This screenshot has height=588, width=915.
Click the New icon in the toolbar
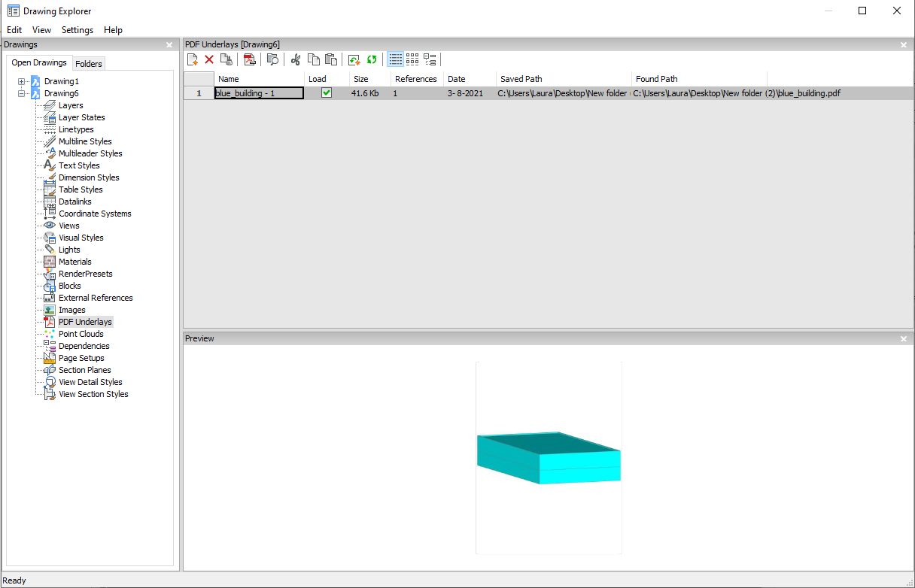pyautogui.click(x=193, y=59)
